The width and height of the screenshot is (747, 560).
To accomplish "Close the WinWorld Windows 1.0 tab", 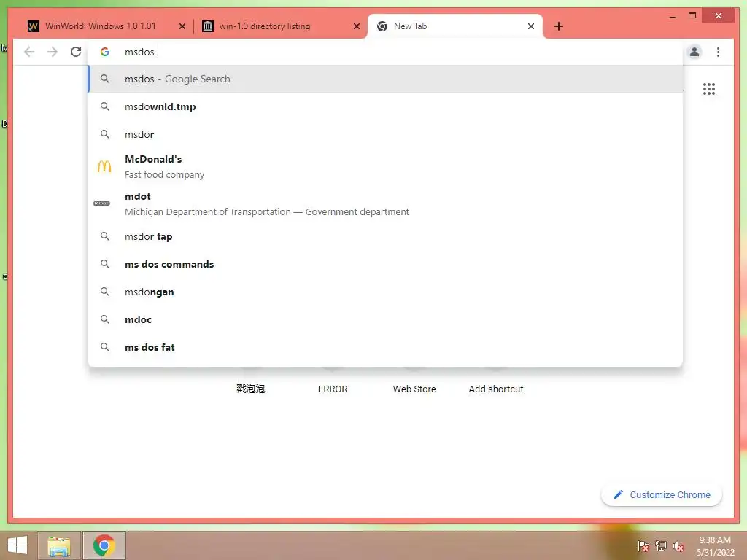I will 182,26.
